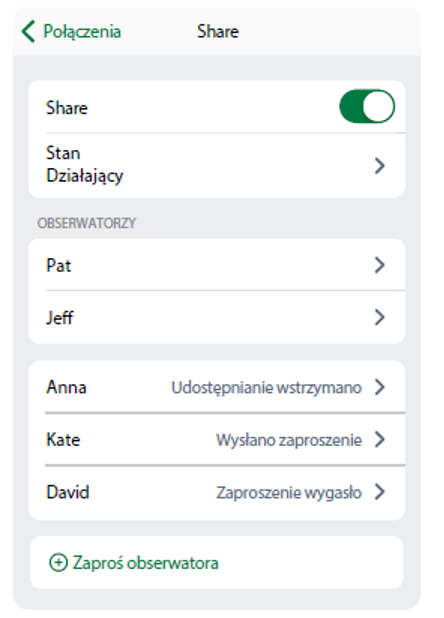444x618 pixels.
Task: Turn off the Share toggle switch
Action: [367, 106]
